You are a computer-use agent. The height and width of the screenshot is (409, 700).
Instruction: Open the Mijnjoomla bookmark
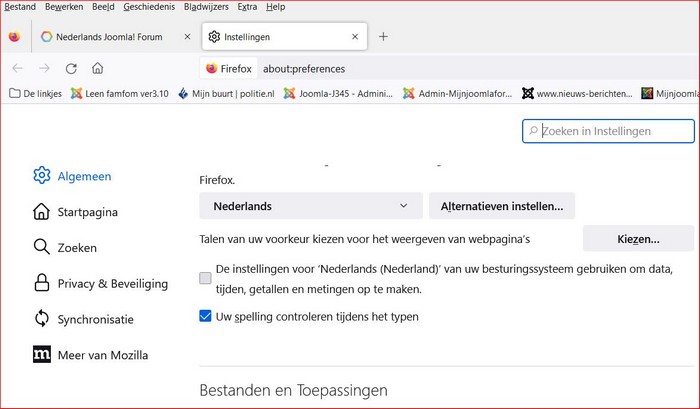click(x=670, y=93)
